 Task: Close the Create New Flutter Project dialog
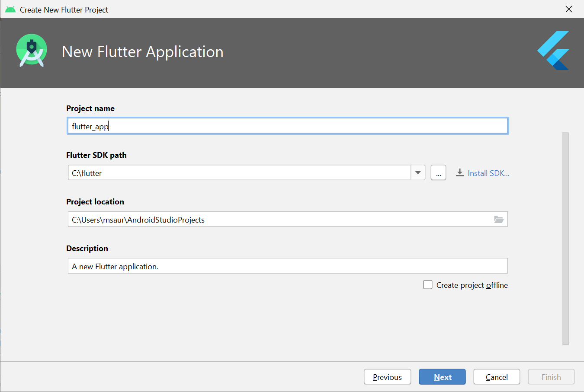[569, 10]
